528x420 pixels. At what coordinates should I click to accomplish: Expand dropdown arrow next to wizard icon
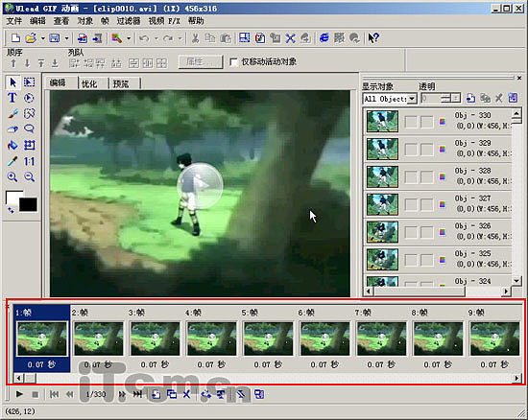tap(129, 38)
